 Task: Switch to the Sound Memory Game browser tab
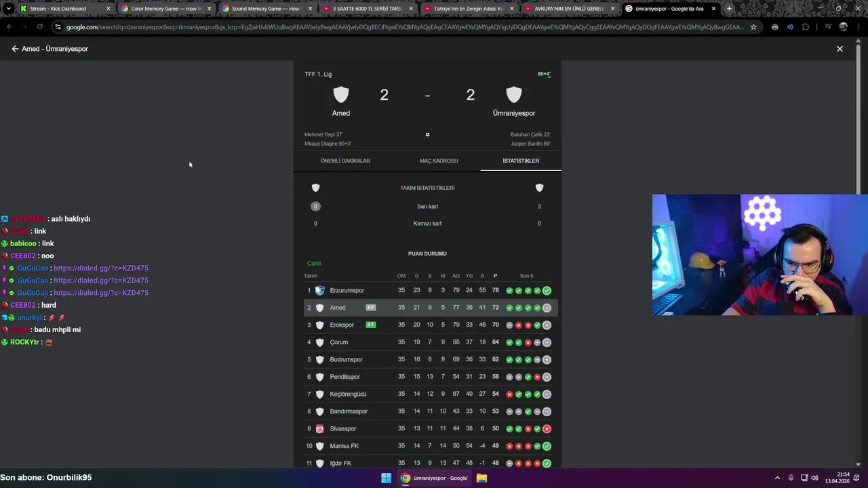(266, 9)
